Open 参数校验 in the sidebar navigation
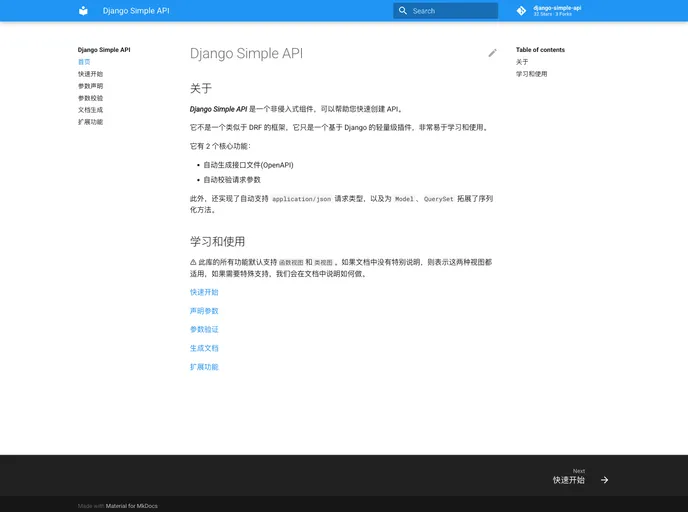 tap(90, 98)
